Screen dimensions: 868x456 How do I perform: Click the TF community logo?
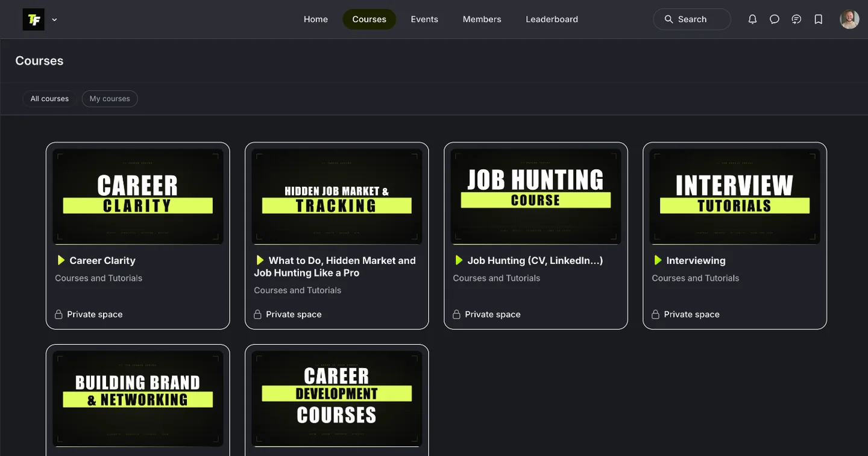point(33,19)
